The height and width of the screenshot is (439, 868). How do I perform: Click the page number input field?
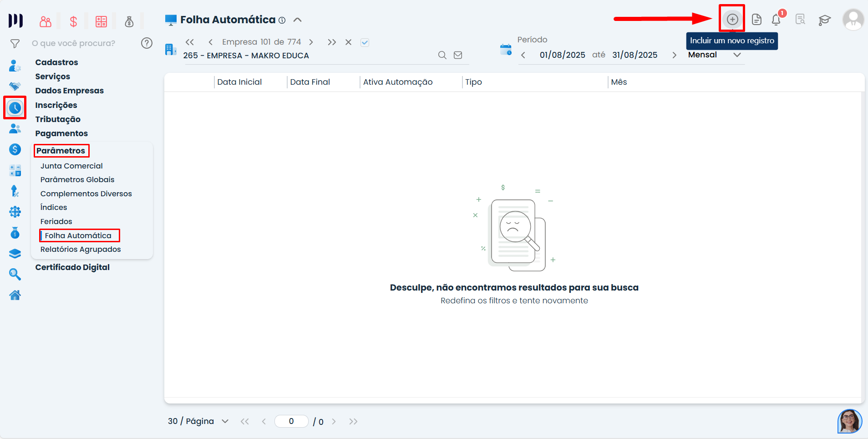[x=291, y=421]
